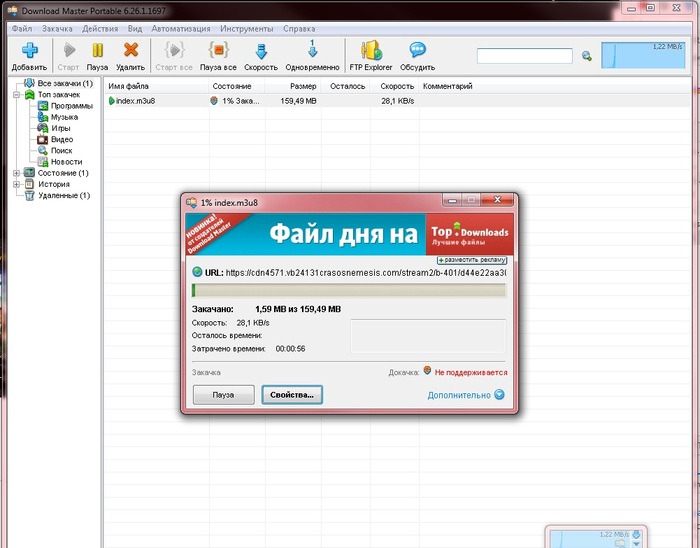Open FTP Explorer from the toolbar

371,50
